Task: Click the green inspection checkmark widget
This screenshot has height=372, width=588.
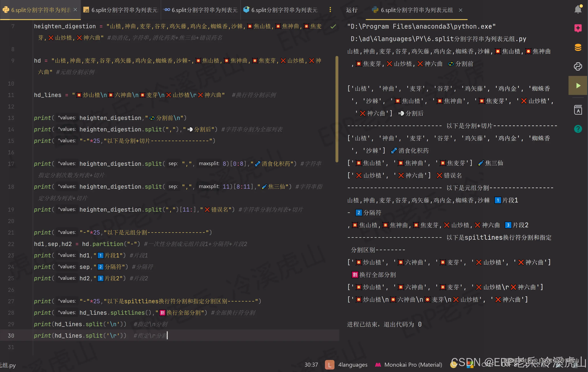Action: tap(333, 26)
